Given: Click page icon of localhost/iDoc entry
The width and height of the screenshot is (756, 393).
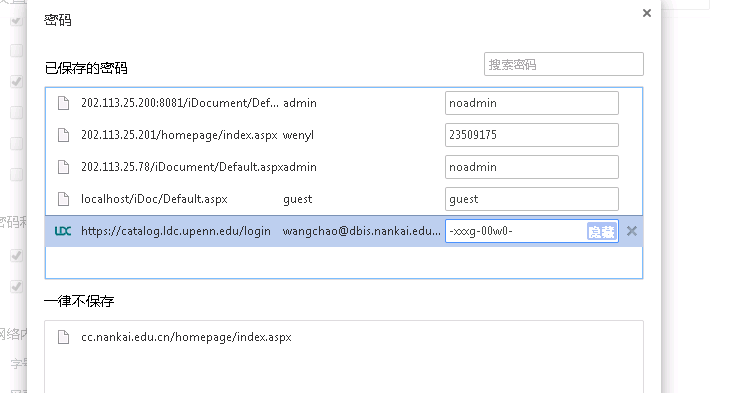Looking at the screenshot, I should click(63, 199).
